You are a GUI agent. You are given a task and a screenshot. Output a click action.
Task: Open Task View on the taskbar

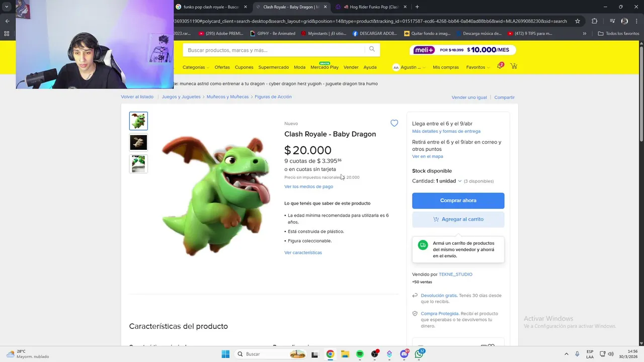pos(314,354)
